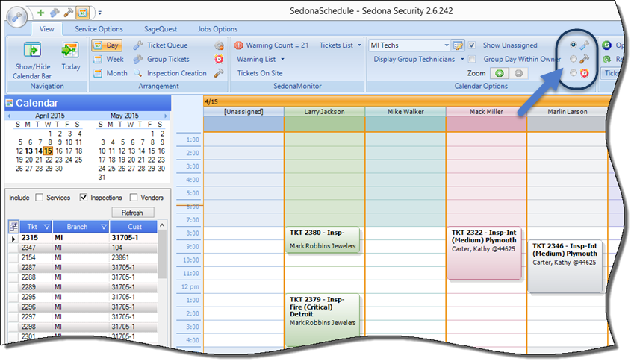Open the SageQuest tab

pyautogui.click(x=161, y=29)
